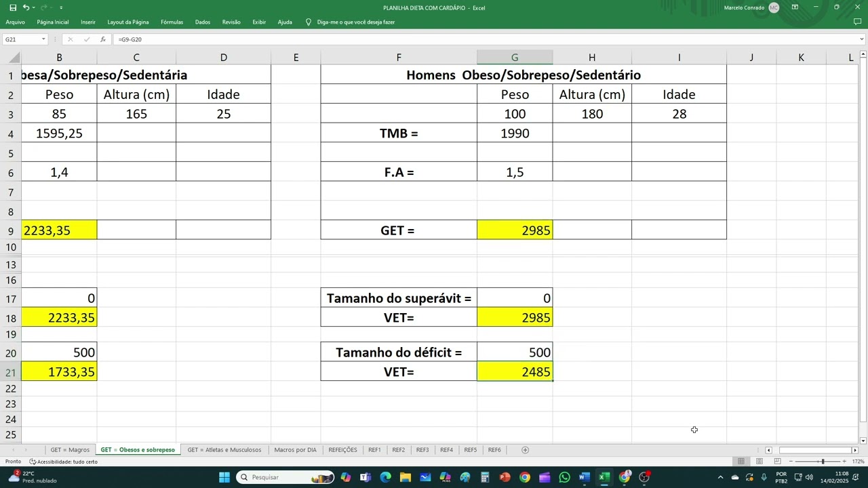868x488 pixels.
Task: Switch to Page Break Preview icon
Action: coord(778,462)
